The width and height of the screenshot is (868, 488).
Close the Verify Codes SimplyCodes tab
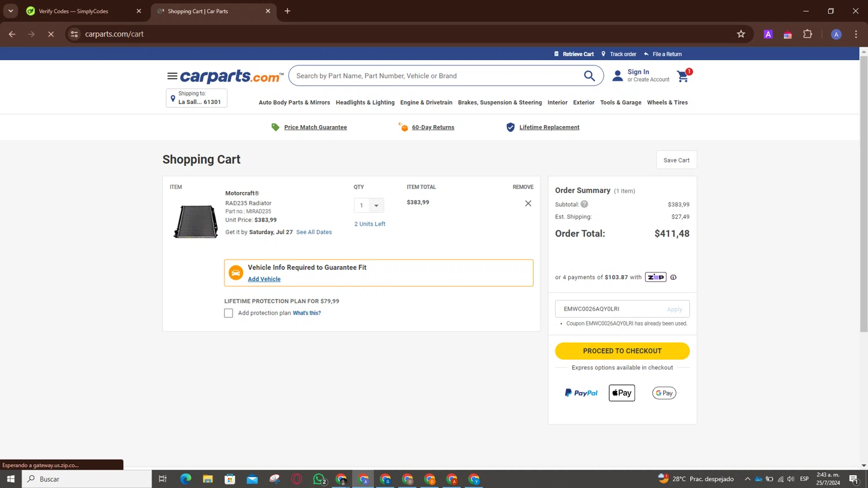(139, 11)
